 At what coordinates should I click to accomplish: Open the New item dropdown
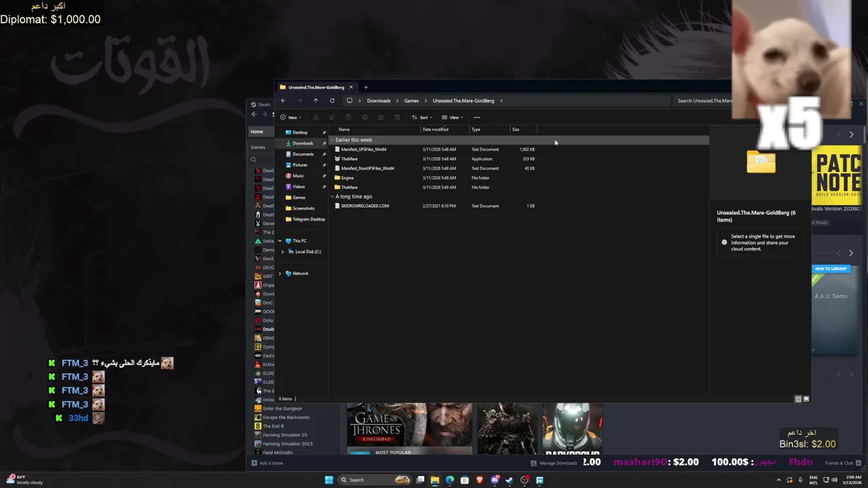pos(290,117)
